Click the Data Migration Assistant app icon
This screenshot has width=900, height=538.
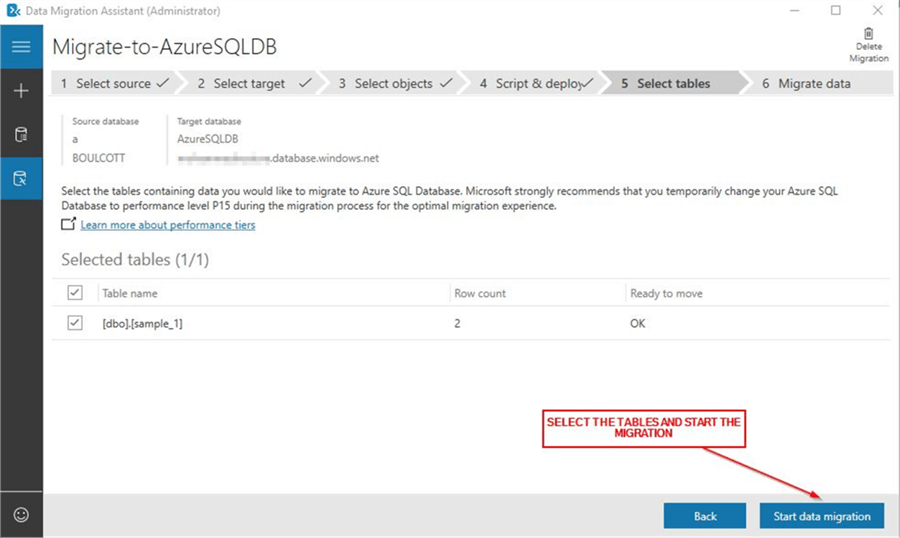pos(13,10)
